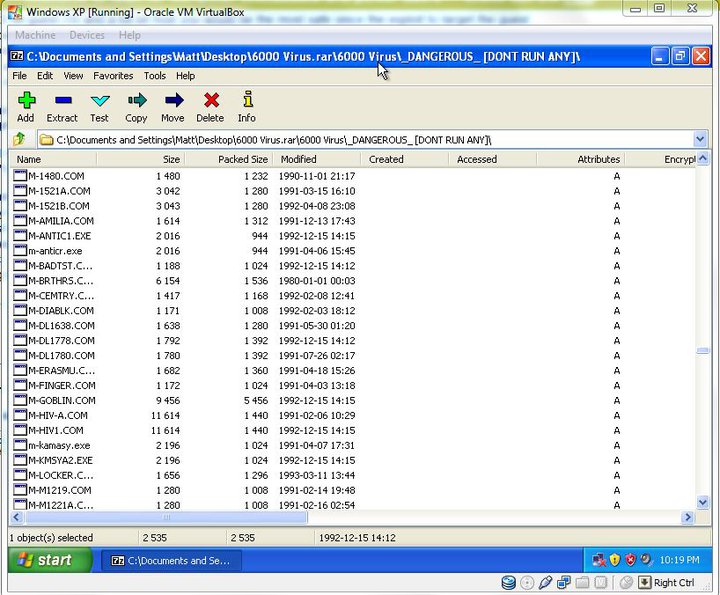Click the red Delete icon
Screen dimensions: 720x595
[211, 100]
